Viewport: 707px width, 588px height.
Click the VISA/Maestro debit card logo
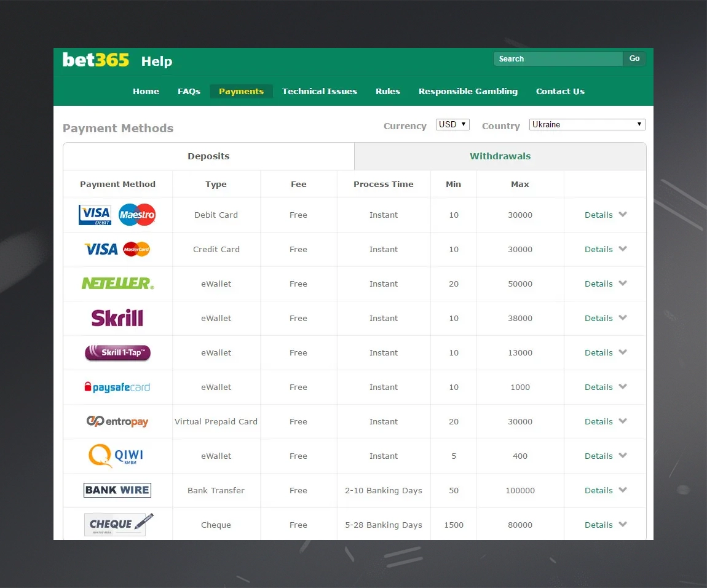click(x=117, y=215)
